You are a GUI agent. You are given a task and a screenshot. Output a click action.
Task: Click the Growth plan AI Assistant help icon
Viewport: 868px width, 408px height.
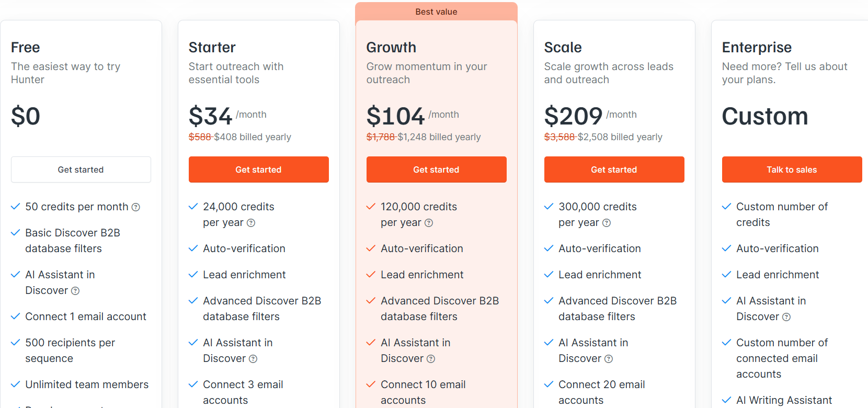pyautogui.click(x=431, y=358)
